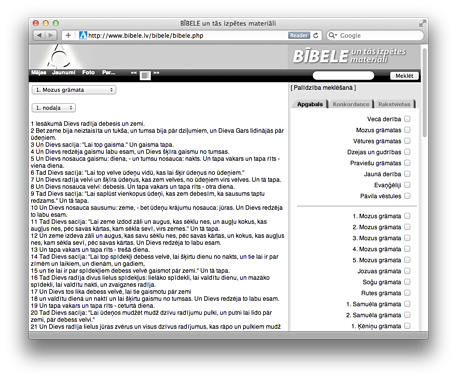This screenshot has height=379, width=457.
Task: Check the 3. Mozus grāmata checkbox
Action: click(407, 238)
